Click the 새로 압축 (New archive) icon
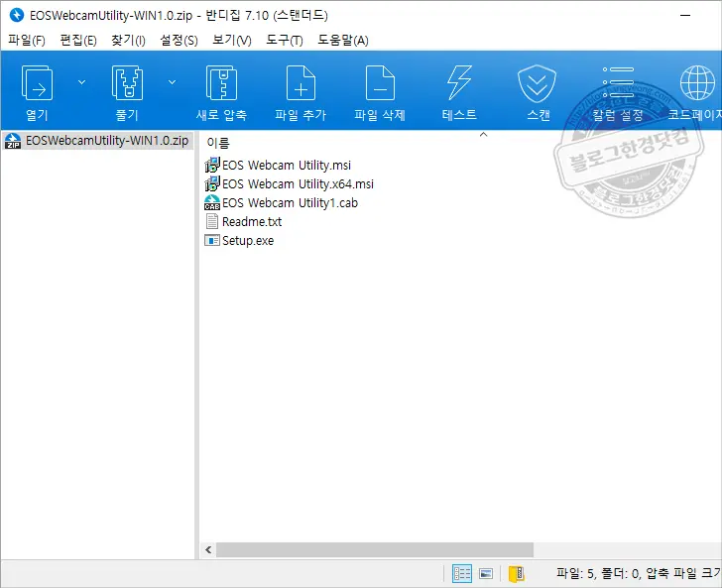Image resolution: width=722 pixels, height=588 pixels. pos(221,83)
